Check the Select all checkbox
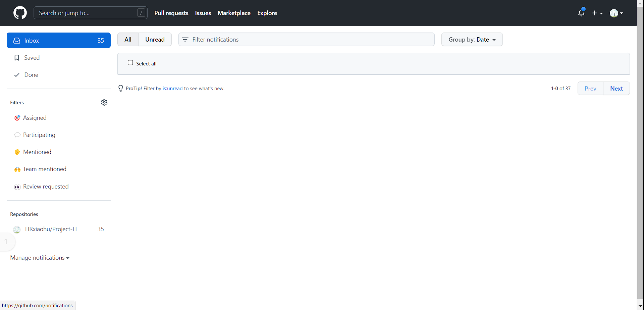Viewport: 644px width, 310px height. tap(130, 63)
